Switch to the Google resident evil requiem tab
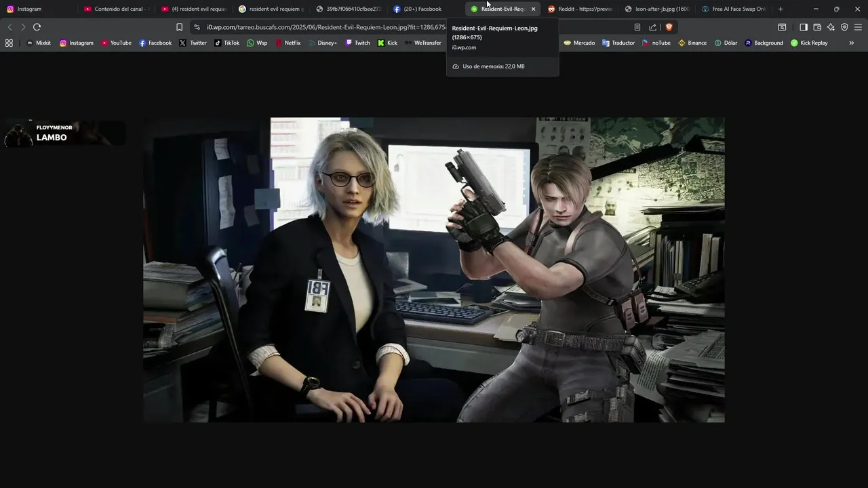 pos(271,9)
